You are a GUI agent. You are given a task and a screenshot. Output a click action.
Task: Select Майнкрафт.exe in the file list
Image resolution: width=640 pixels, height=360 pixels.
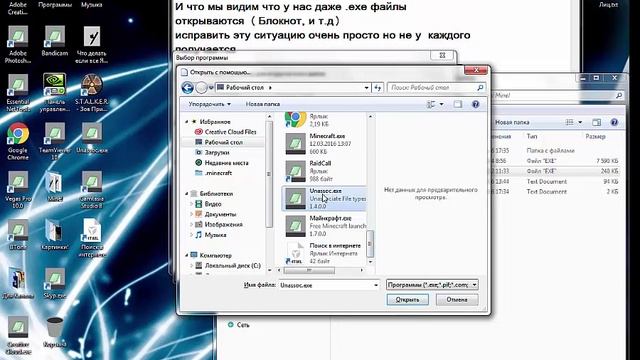click(324, 226)
